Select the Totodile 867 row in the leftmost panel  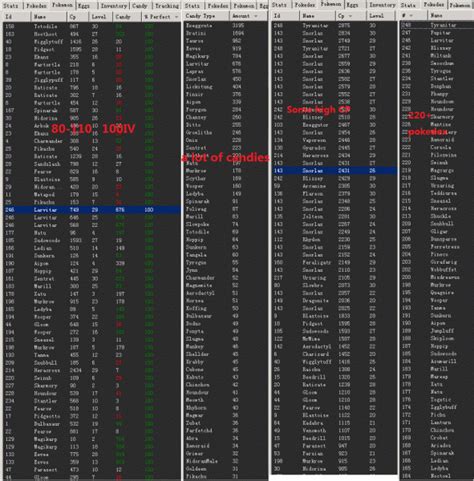click(x=92, y=26)
